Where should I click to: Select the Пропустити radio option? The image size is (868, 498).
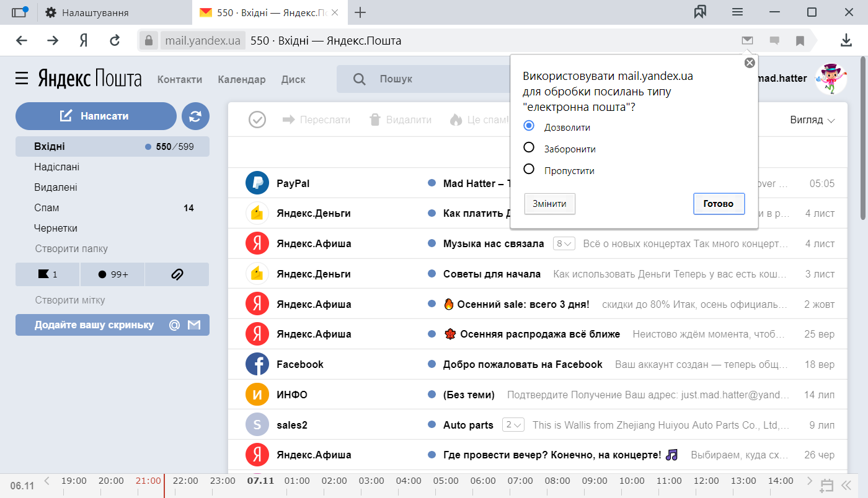click(529, 169)
